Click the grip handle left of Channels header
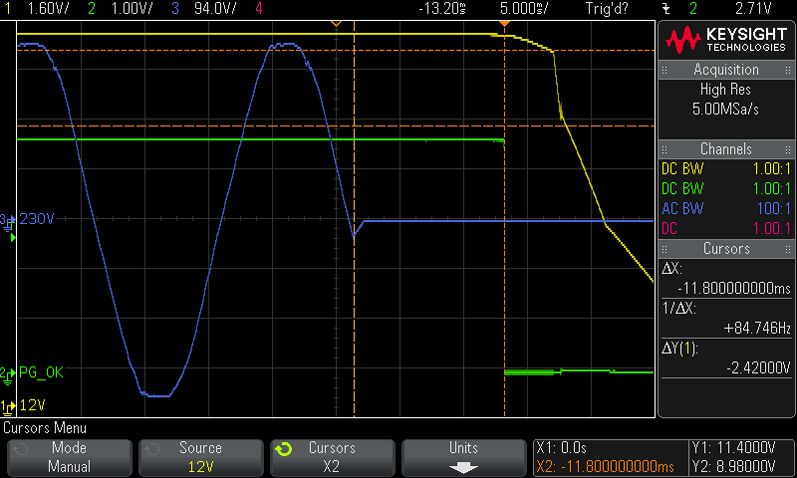The height and width of the screenshot is (478, 797). (664, 149)
